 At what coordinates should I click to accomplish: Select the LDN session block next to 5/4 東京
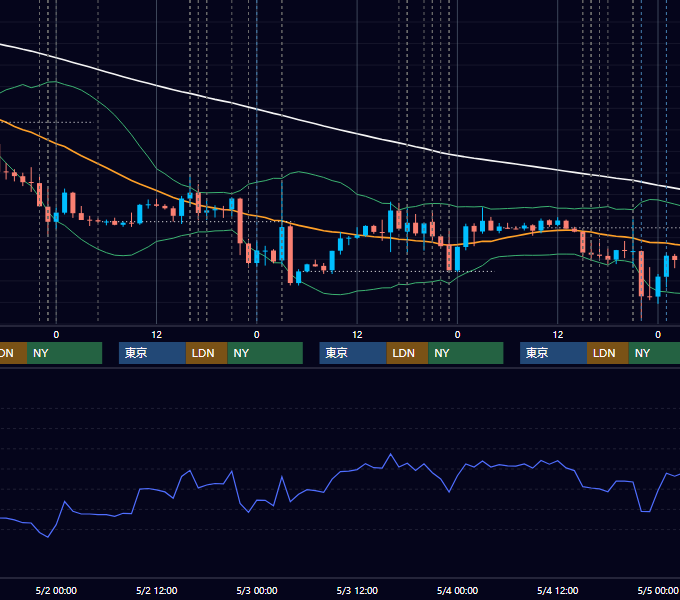tap(608, 353)
